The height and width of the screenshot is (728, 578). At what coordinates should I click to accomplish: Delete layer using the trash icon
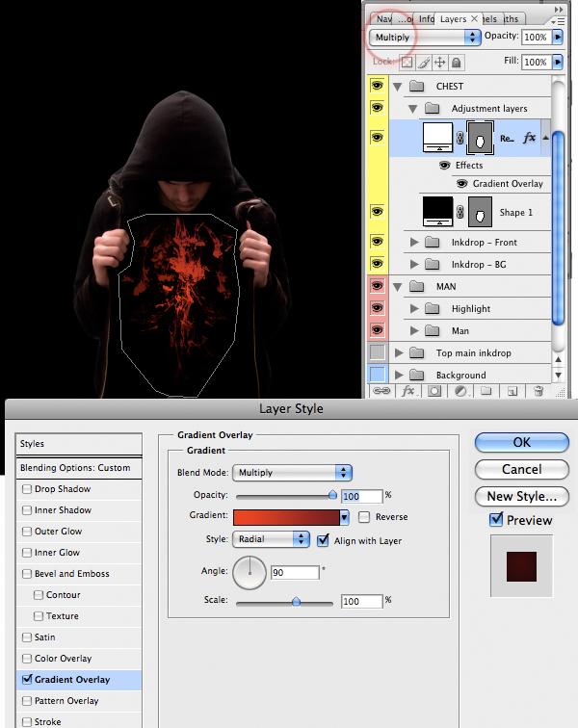click(539, 391)
